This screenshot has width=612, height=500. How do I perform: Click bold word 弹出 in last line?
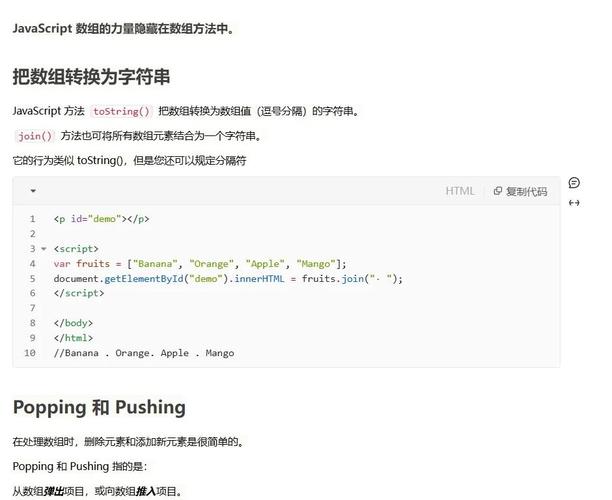(53, 491)
